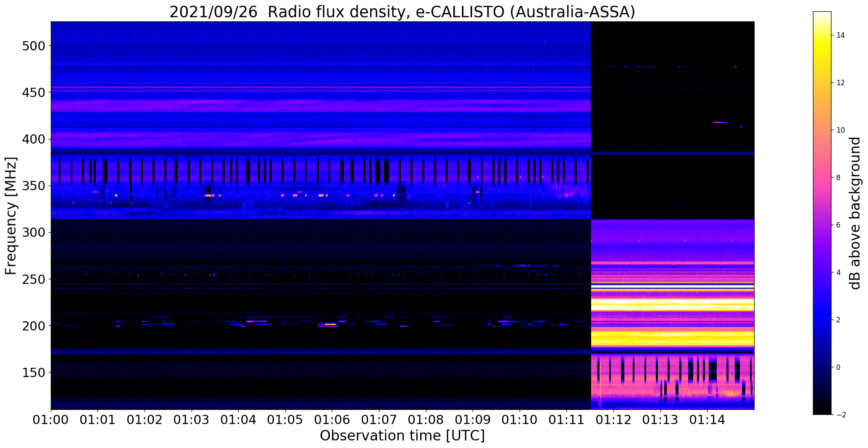
Task: Click the 01:07 time tick label
Action: coord(379,419)
